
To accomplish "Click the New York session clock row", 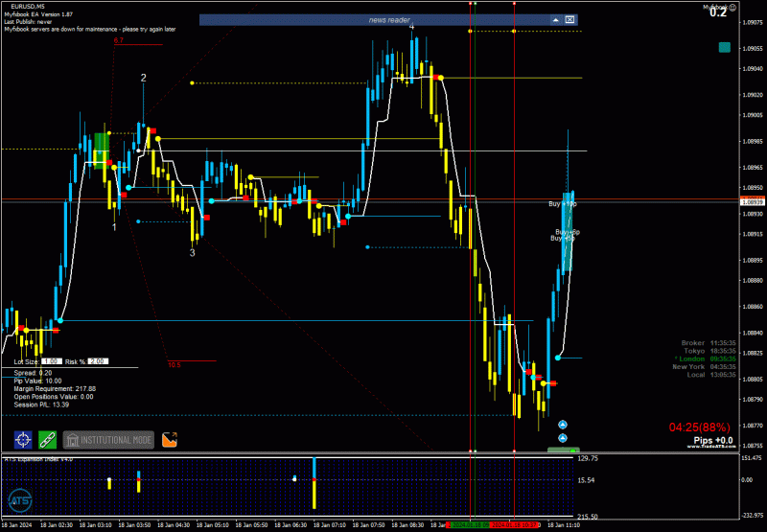I will [x=705, y=367].
